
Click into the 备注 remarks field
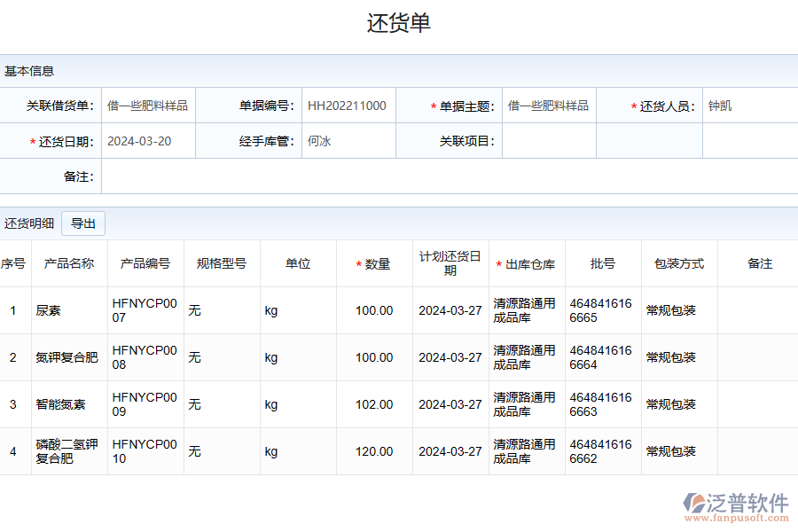pos(449,176)
